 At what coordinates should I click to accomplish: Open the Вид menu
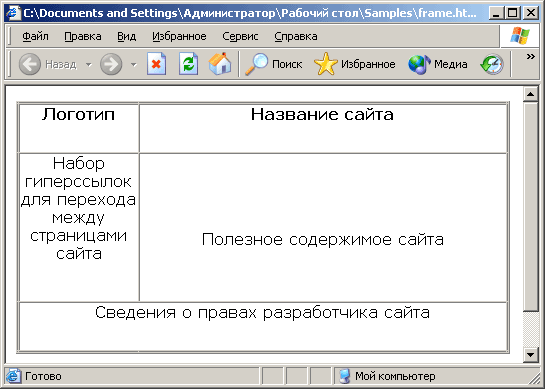coord(127,37)
